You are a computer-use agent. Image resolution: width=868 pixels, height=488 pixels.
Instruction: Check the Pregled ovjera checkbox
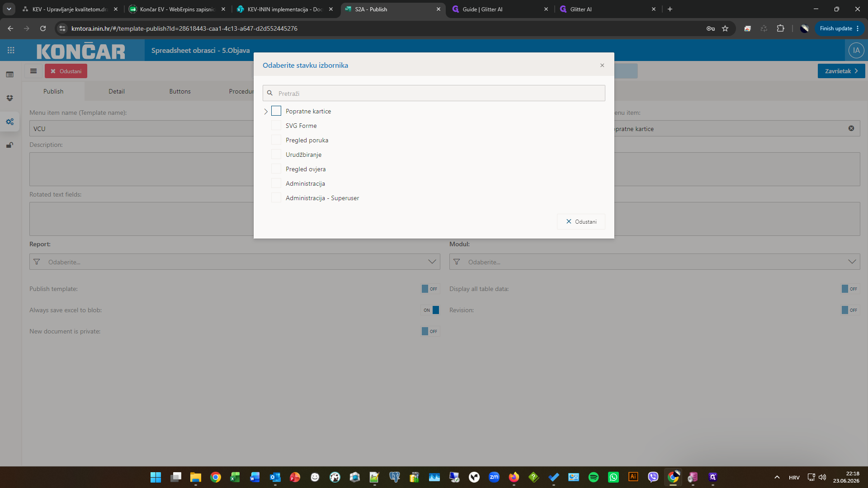coord(276,169)
